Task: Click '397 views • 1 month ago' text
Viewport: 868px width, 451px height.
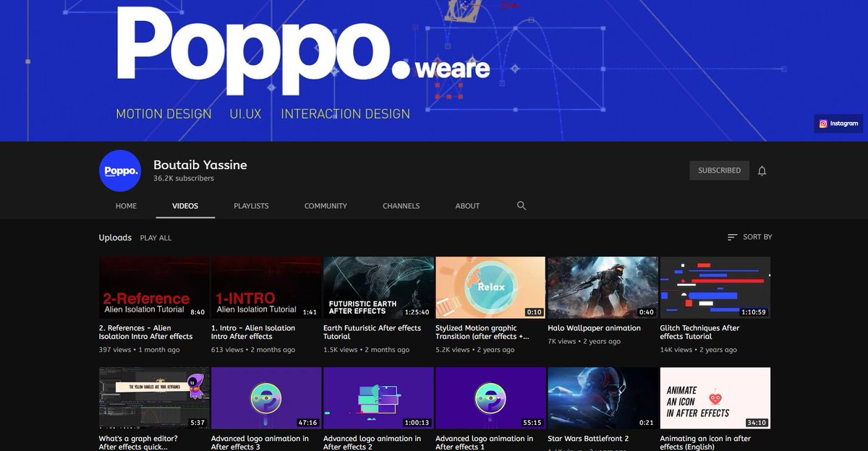Action: click(x=140, y=350)
